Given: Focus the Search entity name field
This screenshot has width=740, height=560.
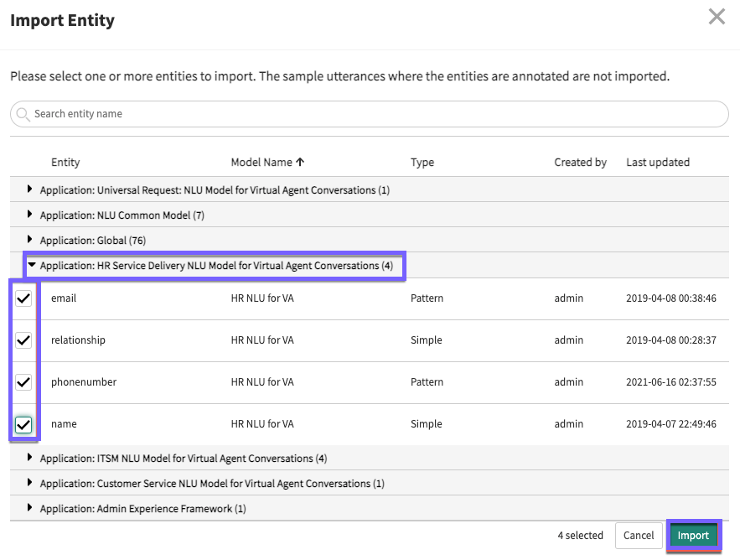Looking at the screenshot, I should (x=370, y=114).
